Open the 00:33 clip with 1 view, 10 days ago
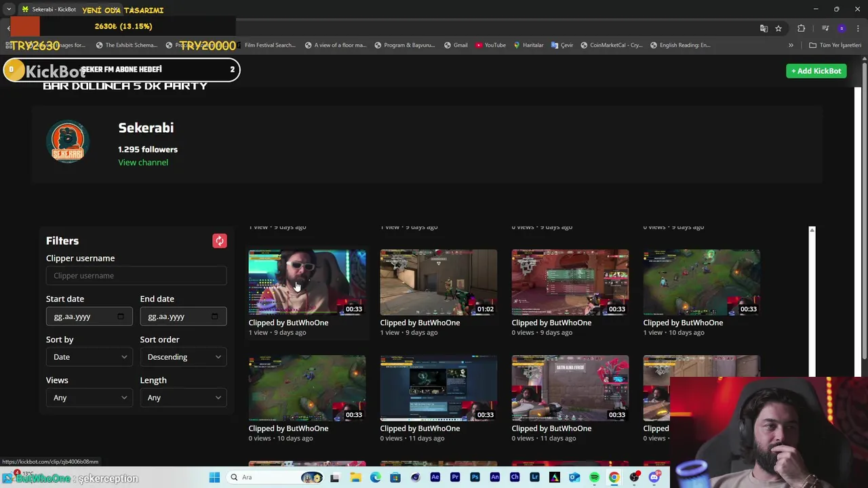Screen dimensions: 868x488 click(x=701, y=283)
